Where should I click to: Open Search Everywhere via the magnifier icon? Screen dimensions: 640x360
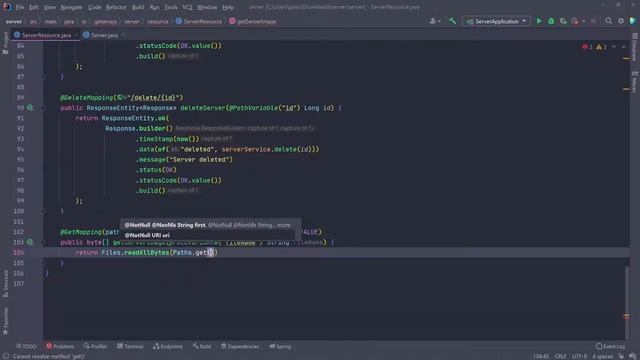coord(608,21)
